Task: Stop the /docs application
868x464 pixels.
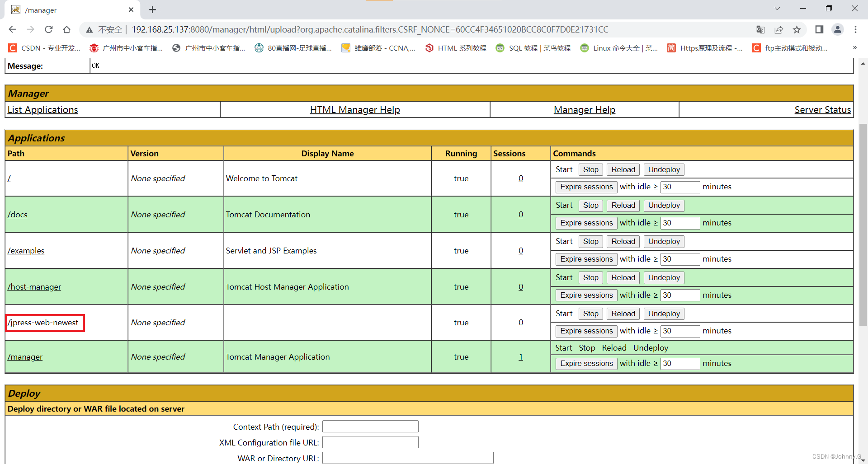Action: point(590,205)
